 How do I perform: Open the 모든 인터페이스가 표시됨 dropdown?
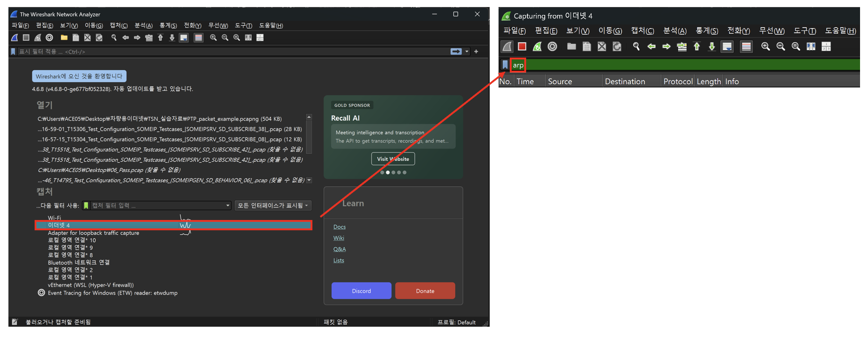(x=273, y=205)
